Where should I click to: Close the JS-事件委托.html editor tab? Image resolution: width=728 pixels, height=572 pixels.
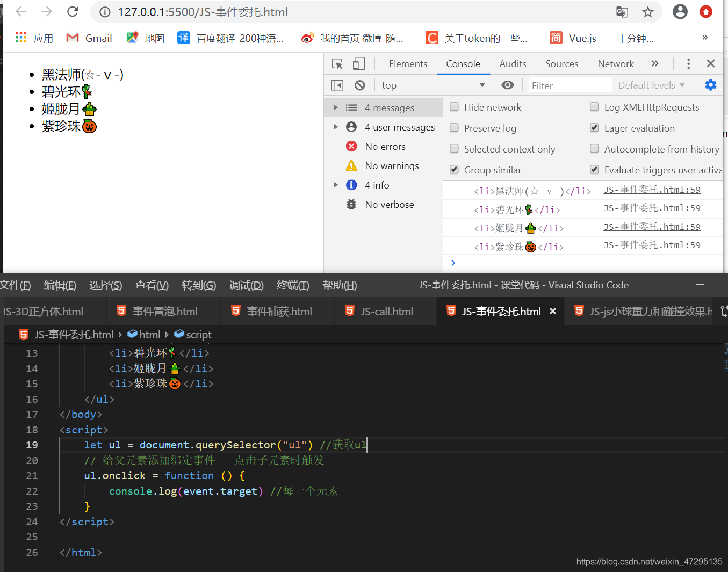click(553, 311)
